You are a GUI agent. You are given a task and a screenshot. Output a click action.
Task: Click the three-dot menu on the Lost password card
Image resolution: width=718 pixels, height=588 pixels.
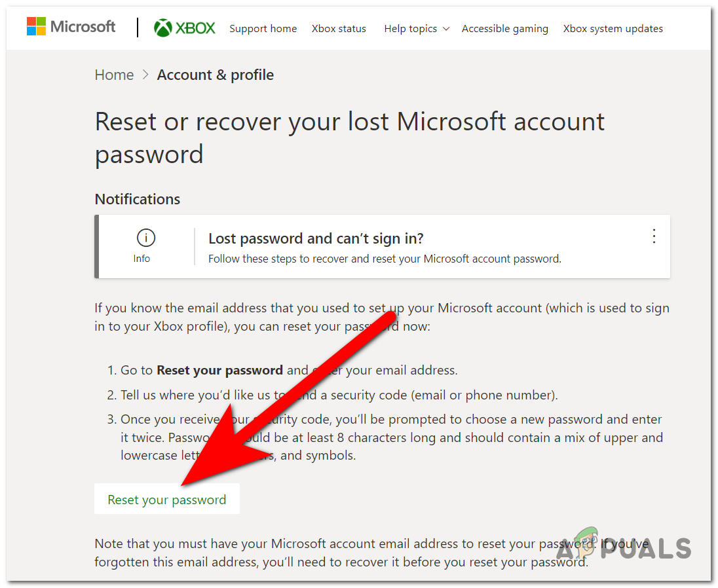(x=654, y=237)
